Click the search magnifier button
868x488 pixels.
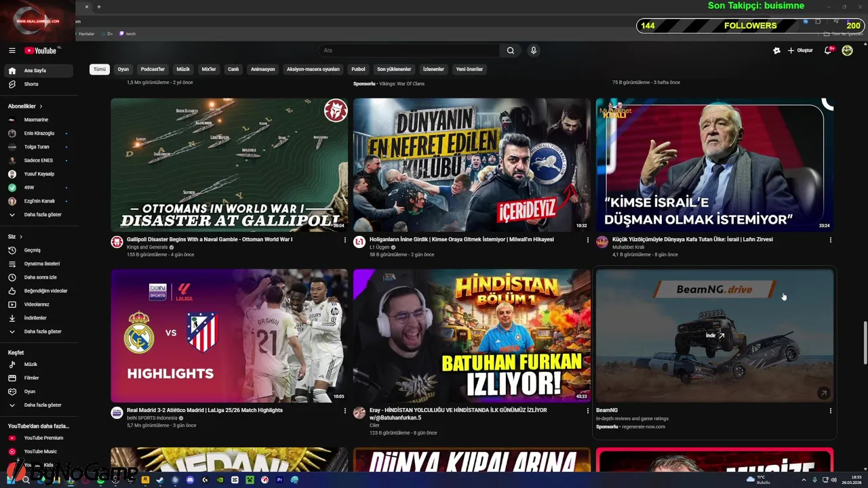pyautogui.click(x=511, y=50)
